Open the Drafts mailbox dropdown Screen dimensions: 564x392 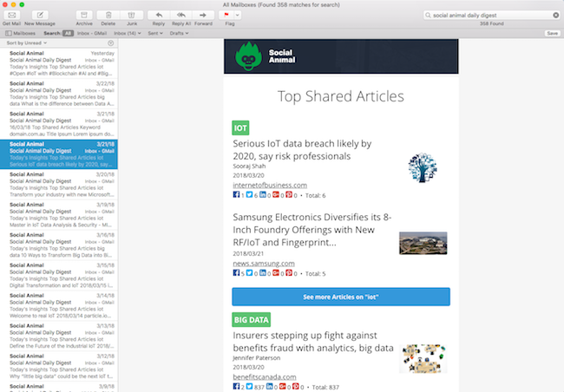pyautogui.click(x=179, y=33)
